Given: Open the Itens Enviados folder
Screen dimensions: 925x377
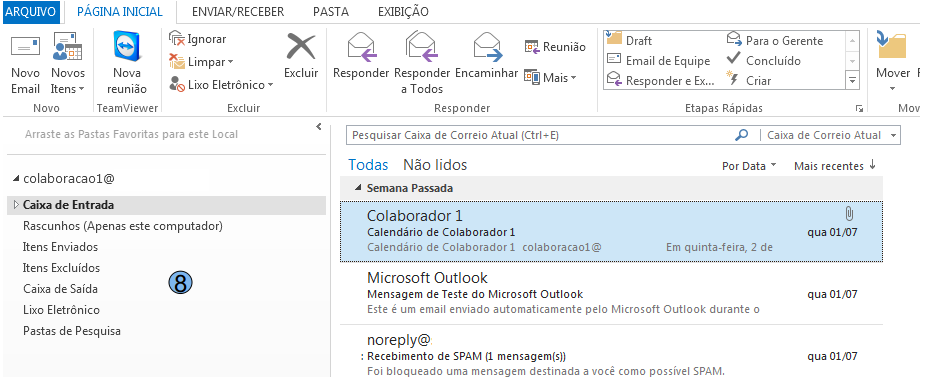Looking at the screenshot, I should pos(60,247).
